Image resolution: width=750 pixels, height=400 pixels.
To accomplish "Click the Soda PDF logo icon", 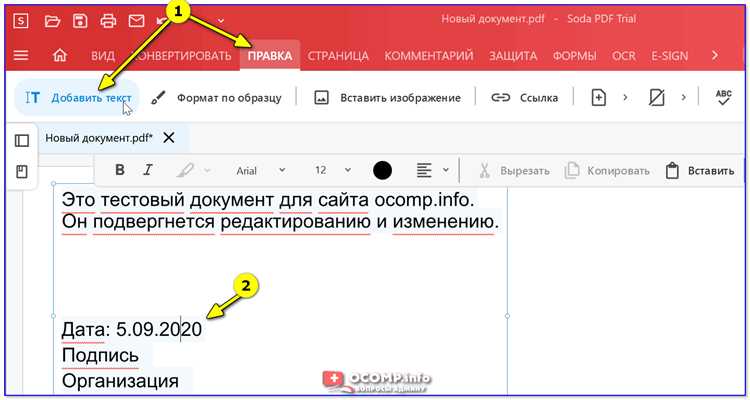I will (21, 21).
